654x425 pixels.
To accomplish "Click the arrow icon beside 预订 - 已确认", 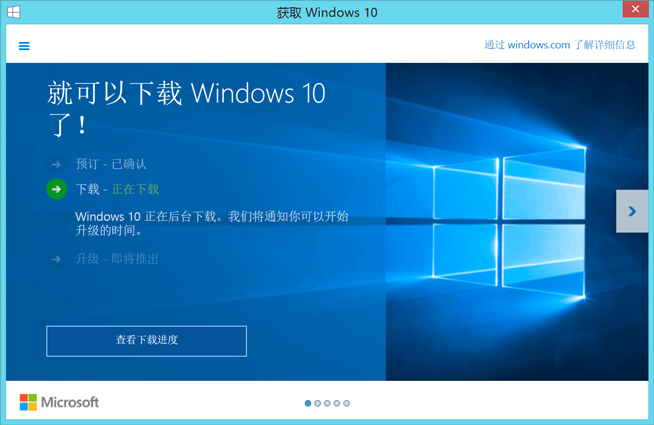I will point(56,164).
